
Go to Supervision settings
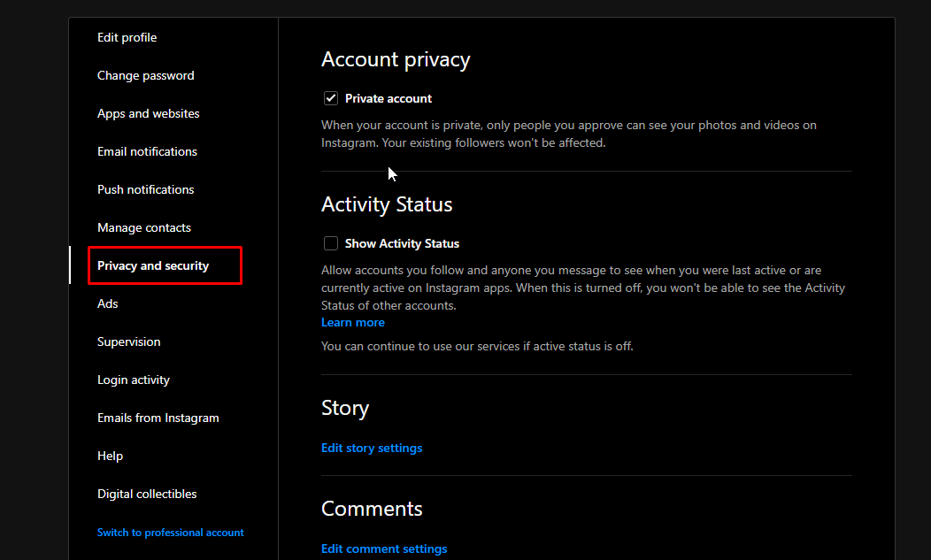[128, 341]
